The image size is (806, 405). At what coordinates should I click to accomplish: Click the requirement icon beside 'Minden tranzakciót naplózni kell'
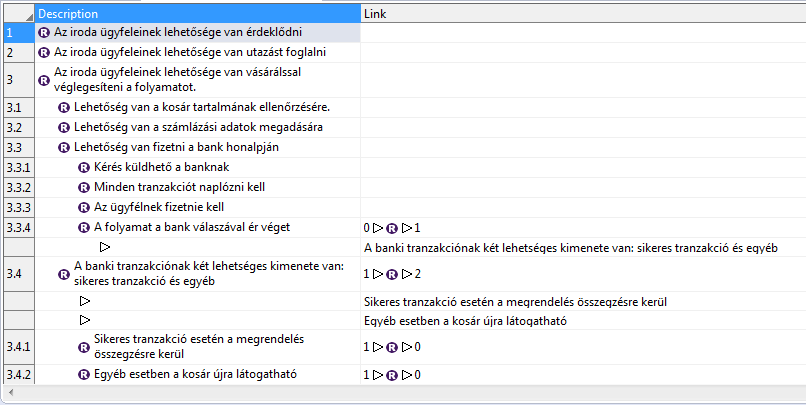(84, 188)
